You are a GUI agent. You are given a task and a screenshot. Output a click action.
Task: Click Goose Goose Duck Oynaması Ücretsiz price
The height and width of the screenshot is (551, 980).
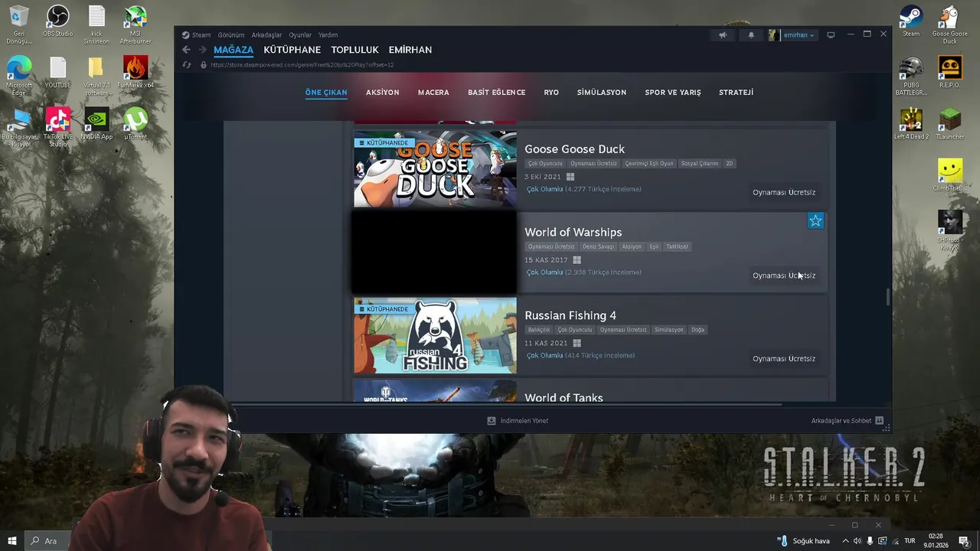(783, 192)
